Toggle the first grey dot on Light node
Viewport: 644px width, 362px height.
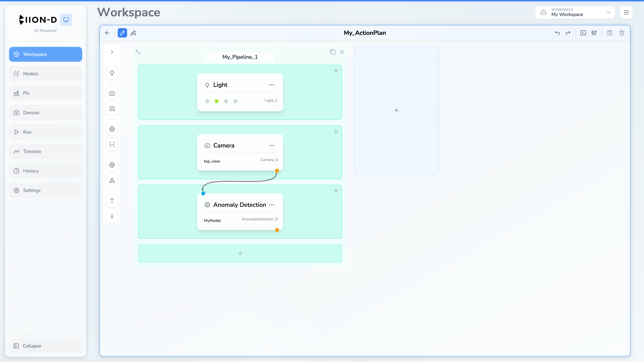pyautogui.click(x=207, y=101)
